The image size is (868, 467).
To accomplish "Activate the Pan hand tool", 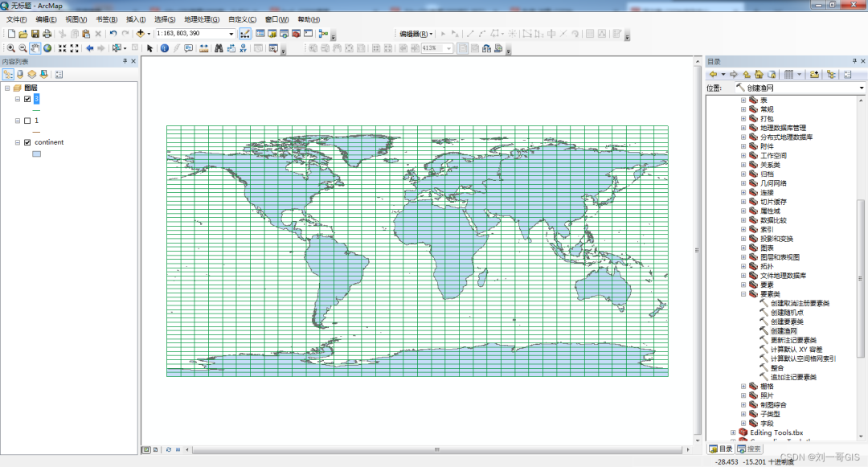I will pyautogui.click(x=35, y=49).
